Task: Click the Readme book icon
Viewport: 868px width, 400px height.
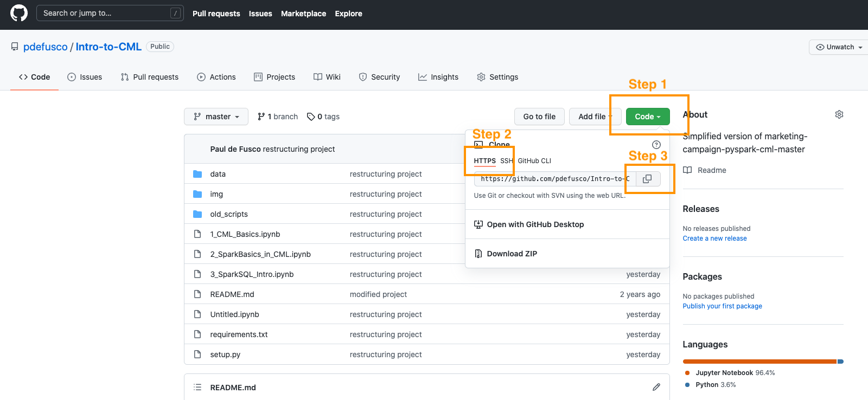Action: [x=687, y=170]
